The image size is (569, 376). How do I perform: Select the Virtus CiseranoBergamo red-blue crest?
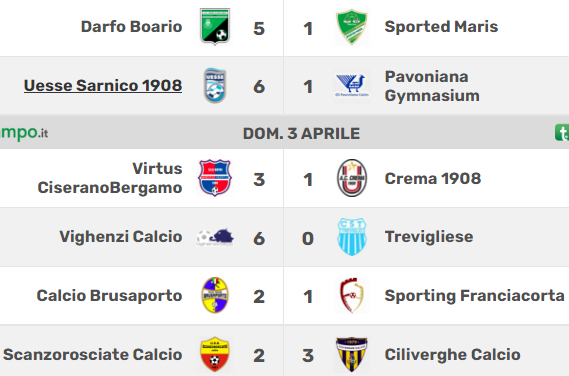tap(215, 178)
